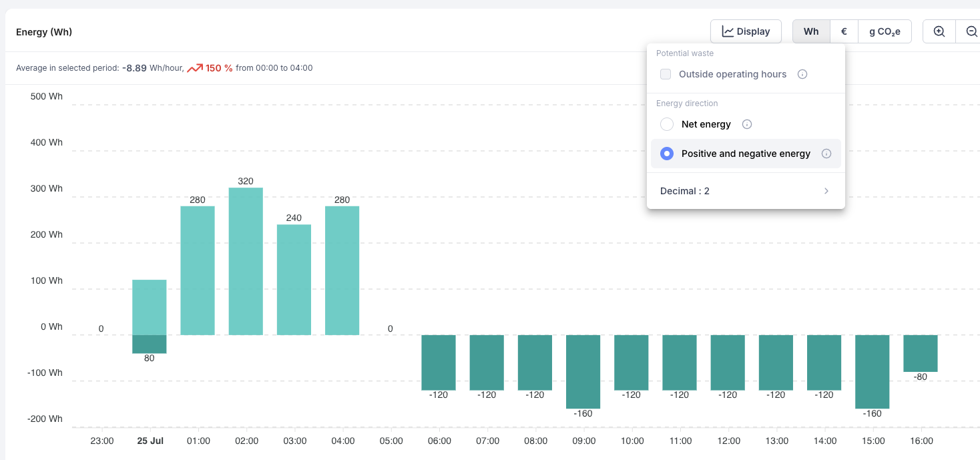Click the zoom in magnifier icon
The image size is (980, 460).
[939, 31]
